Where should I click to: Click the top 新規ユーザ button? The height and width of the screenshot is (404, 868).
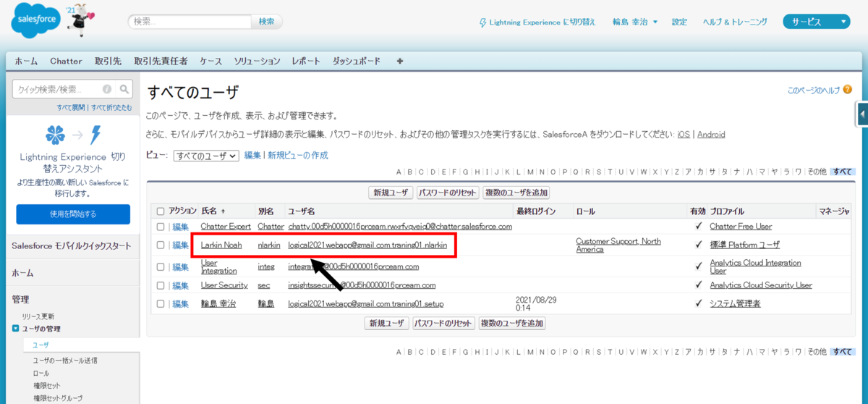pyautogui.click(x=391, y=193)
